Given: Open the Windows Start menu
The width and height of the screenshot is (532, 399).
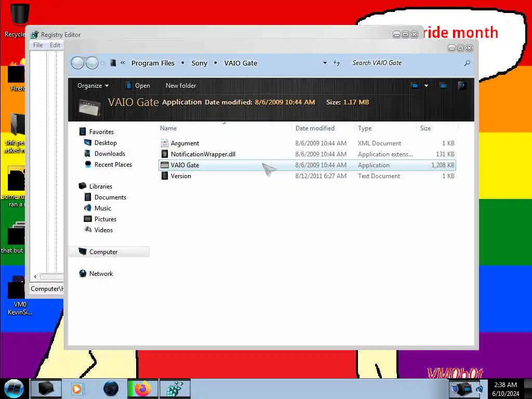Looking at the screenshot, I should tap(14, 389).
